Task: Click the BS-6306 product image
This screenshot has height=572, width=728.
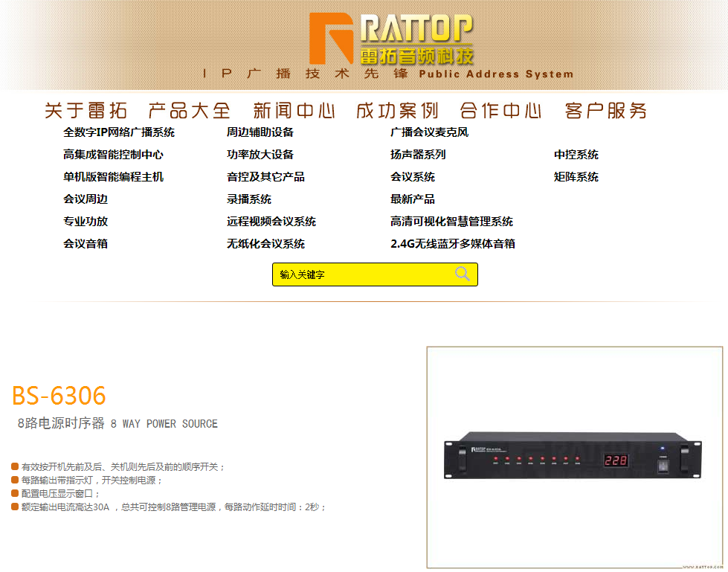Action: pos(574,457)
